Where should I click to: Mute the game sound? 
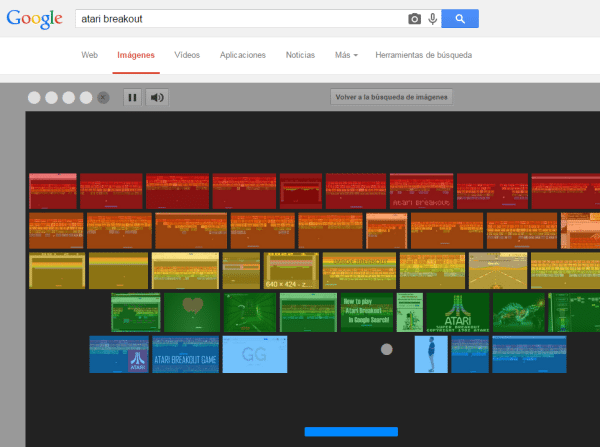156,97
